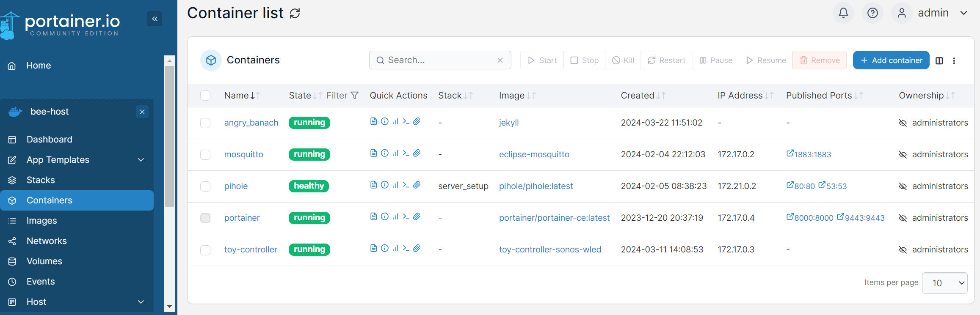The width and height of the screenshot is (980, 315).
Task: Collapse the sidebar with double-chevron icon
Action: (x=155, y=19)
